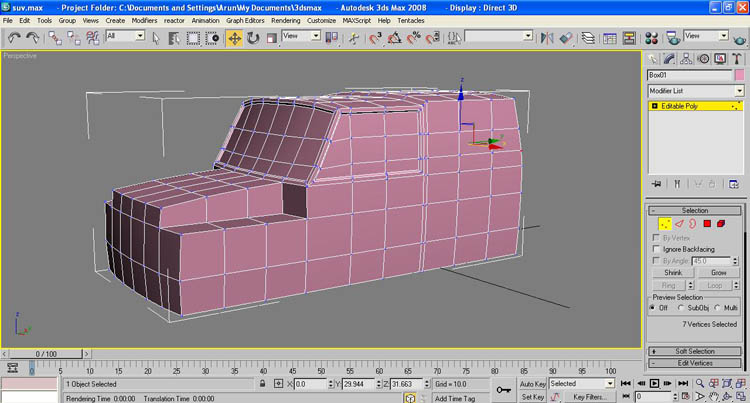Image resolution: width=750 pixels, height=403 pixels.
Task: Open the Rendering menu
Action: point(286,21)
